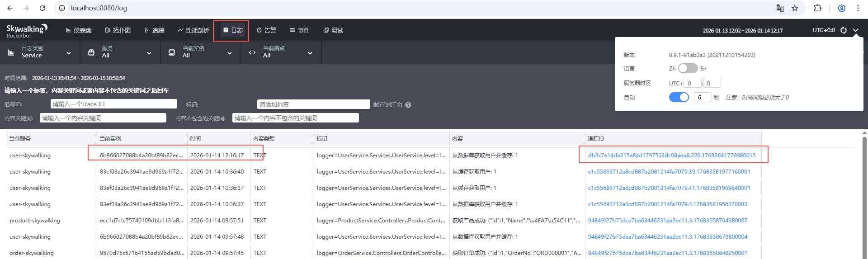The height and width of the screenshot is (259, 868).
Task: Click content cell 获取订单成功
Action: pyautogui.click(x=517, y=253)
